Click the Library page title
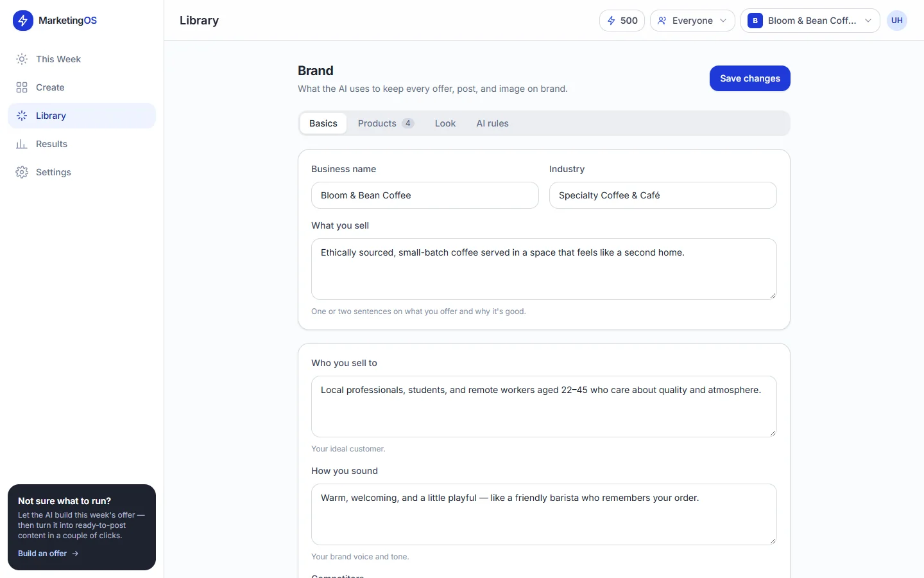The height and width of the screenshot is (578, 924). pos(199,21)
